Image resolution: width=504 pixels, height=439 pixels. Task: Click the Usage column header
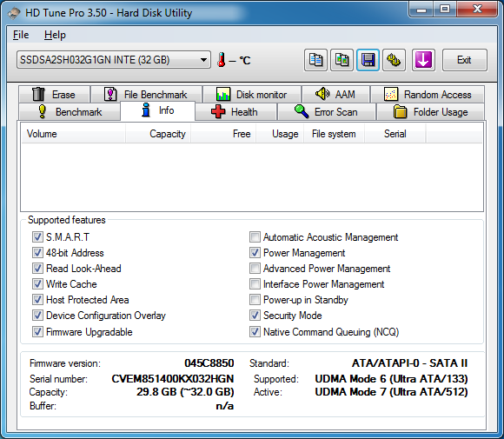click(x=280, y=134)
